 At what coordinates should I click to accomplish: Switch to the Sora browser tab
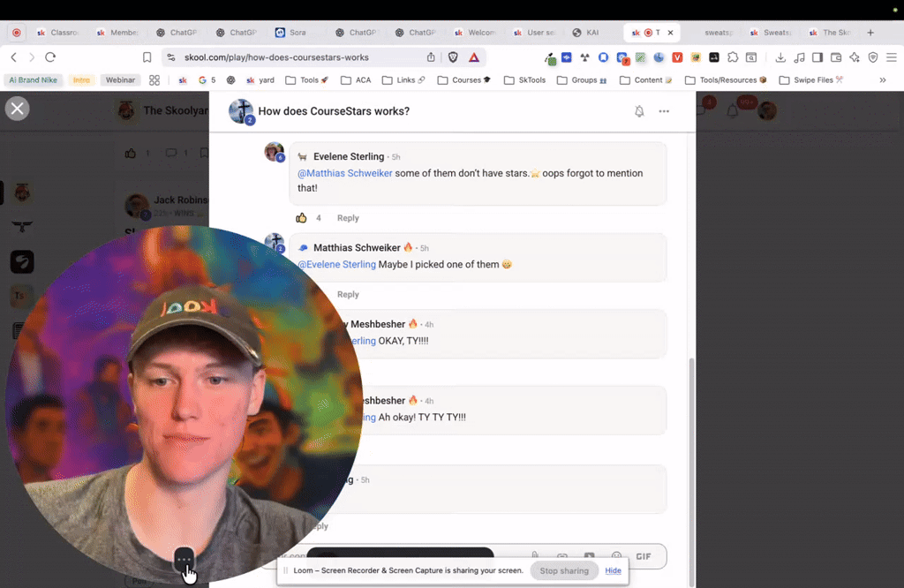[291, 33]
